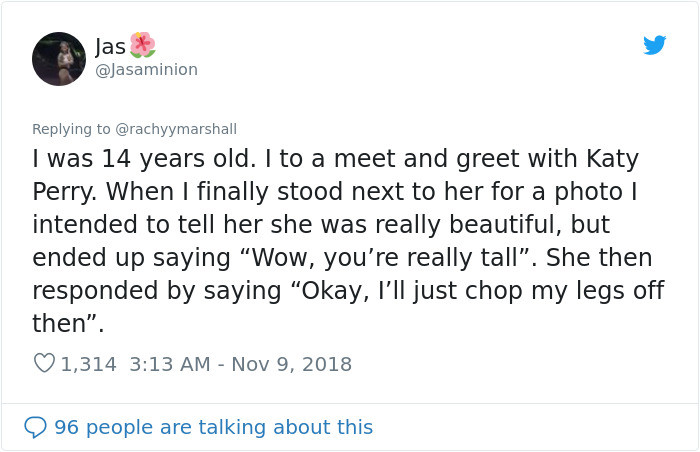Screen dimensions: 700x452
Task: Click the Twitter bird logo icon
Action: [x=654, y=45]
